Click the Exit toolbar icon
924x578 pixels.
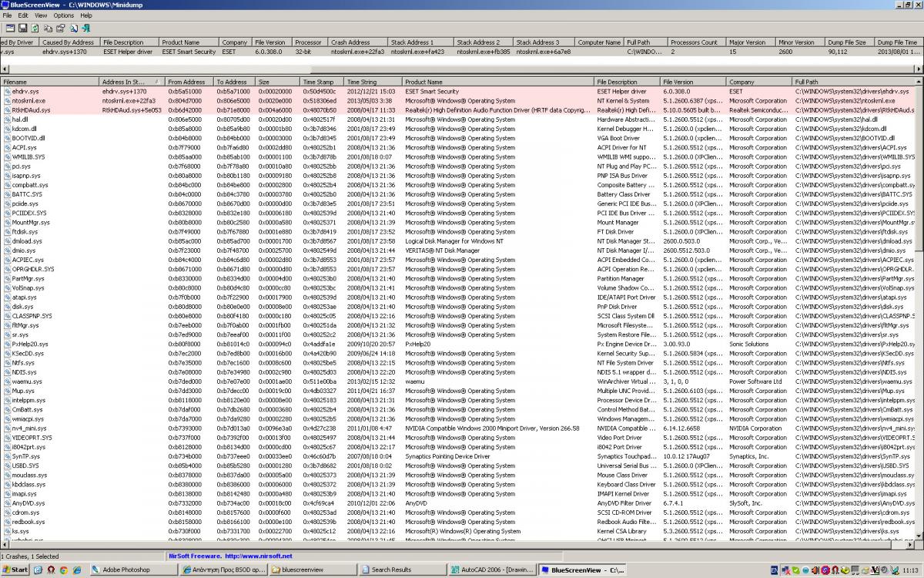(x=85, y=28)
